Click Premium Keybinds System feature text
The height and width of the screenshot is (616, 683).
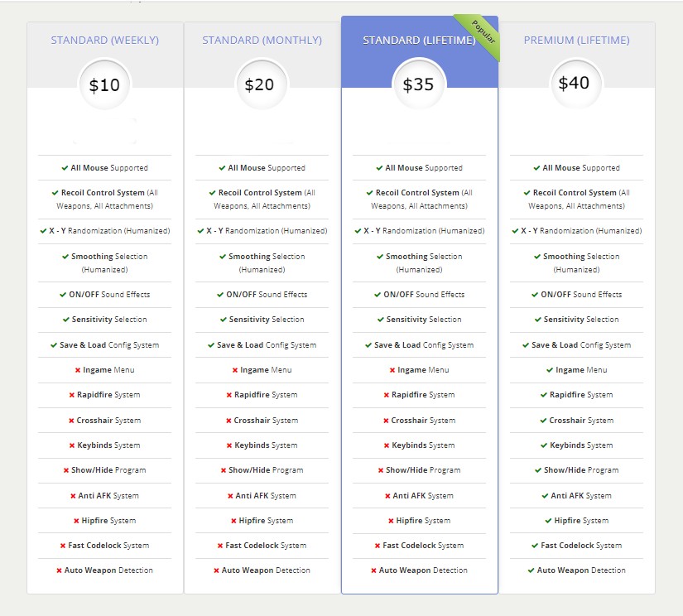(581, 445)
